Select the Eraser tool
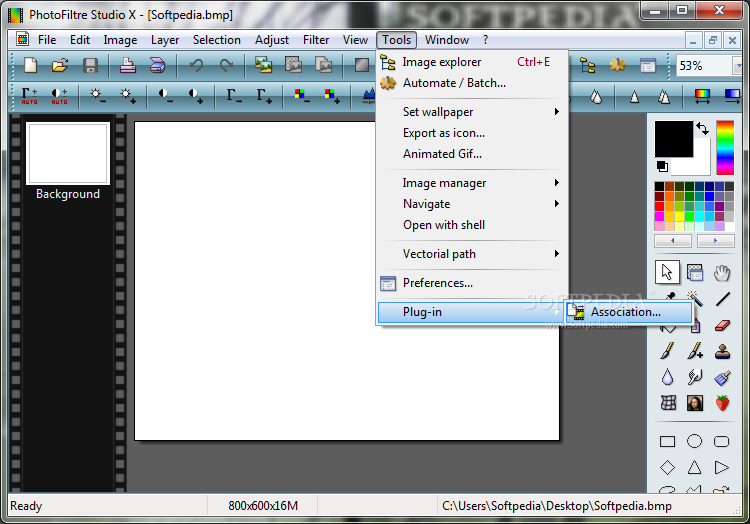 click(x=722, y=326)
